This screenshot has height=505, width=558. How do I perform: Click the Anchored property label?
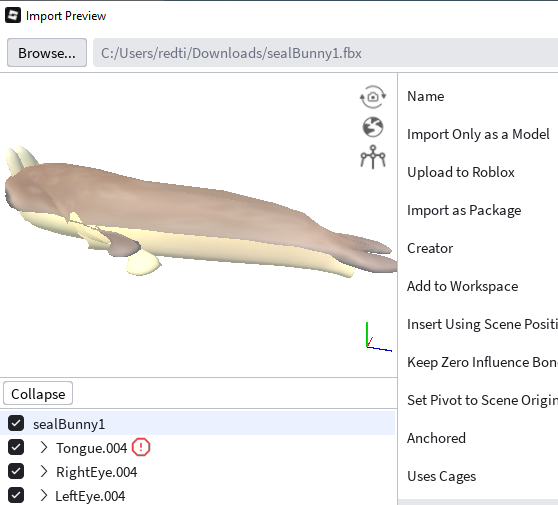pos(436,438)
